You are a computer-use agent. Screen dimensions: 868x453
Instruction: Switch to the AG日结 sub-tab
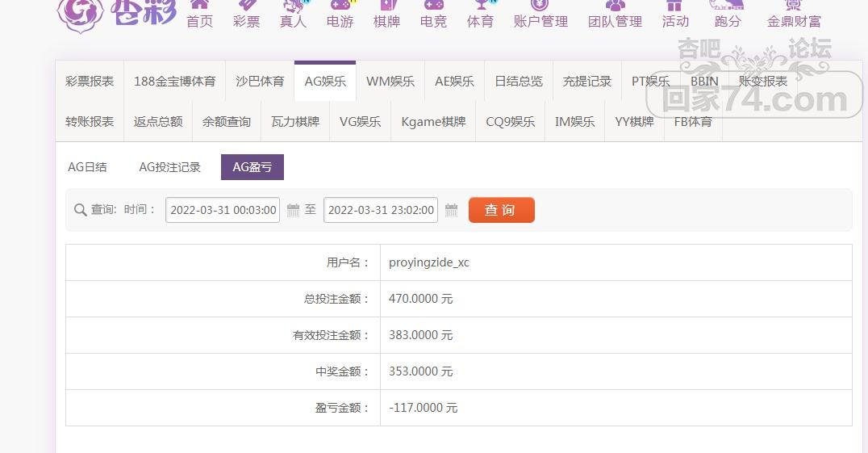tap(87, 167)
